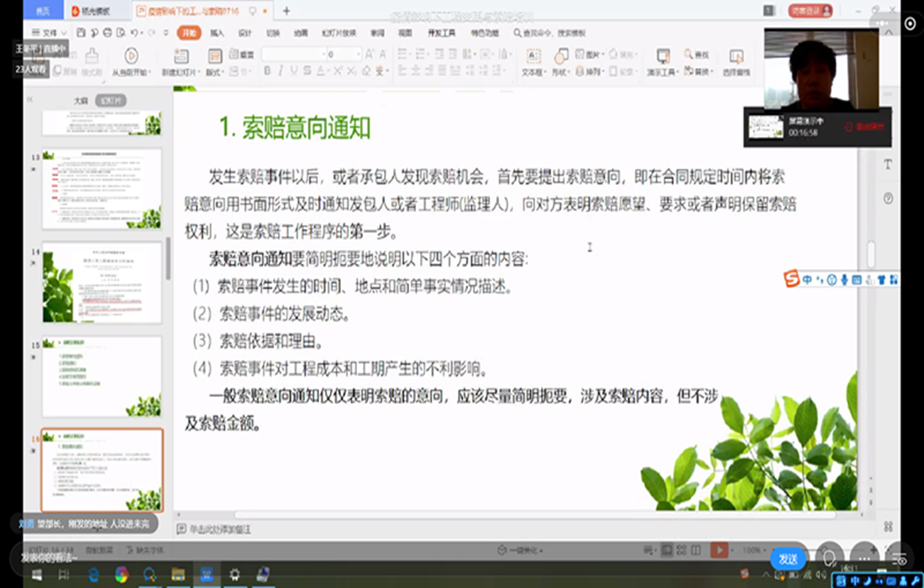
Task: Open the 查找 find tool
Action: tap(700, 55)
